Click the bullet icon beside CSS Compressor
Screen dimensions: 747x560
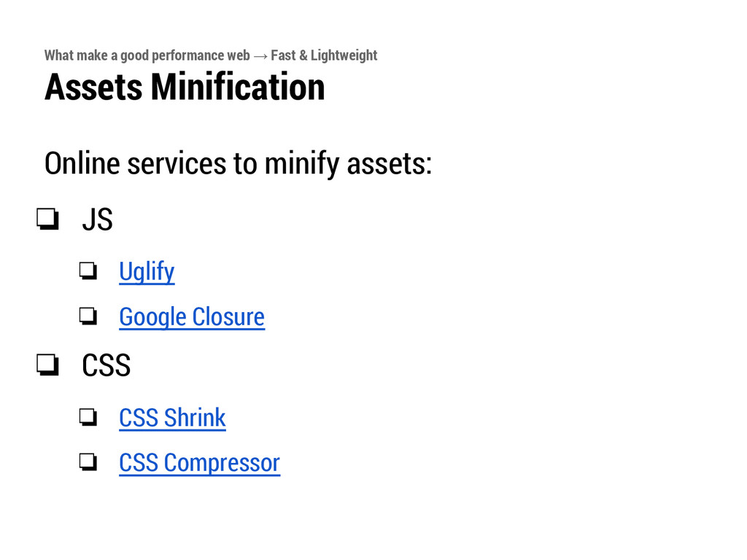click(x=88, y=462)
